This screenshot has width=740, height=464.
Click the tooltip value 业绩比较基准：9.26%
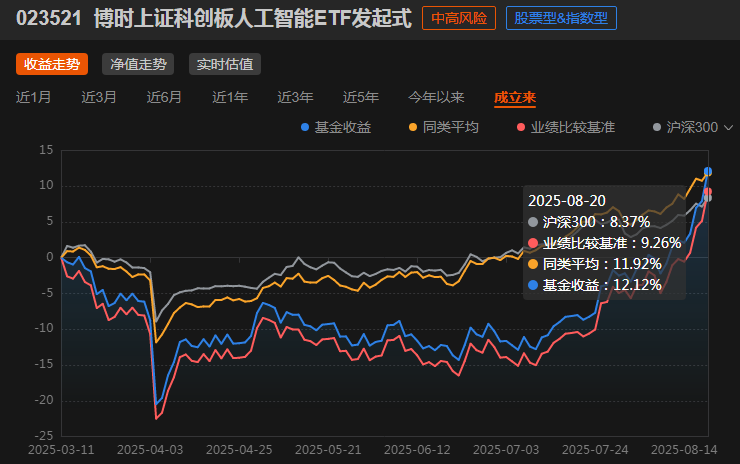coord(605,243)
